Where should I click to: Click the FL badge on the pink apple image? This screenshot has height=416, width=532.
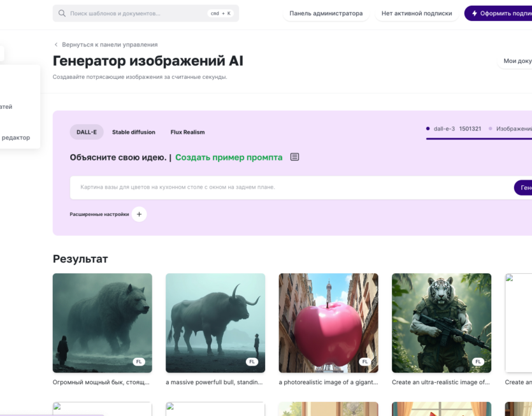pos(364,361)
